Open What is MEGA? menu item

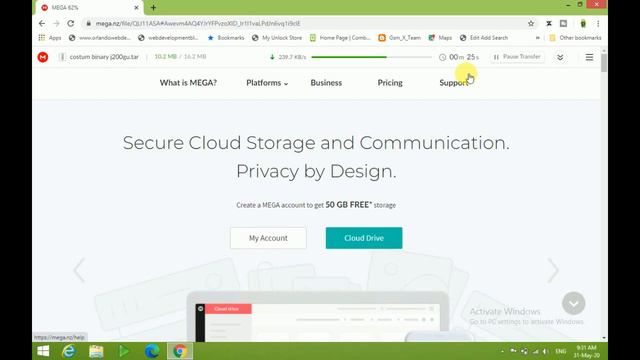tap(188, 83)
